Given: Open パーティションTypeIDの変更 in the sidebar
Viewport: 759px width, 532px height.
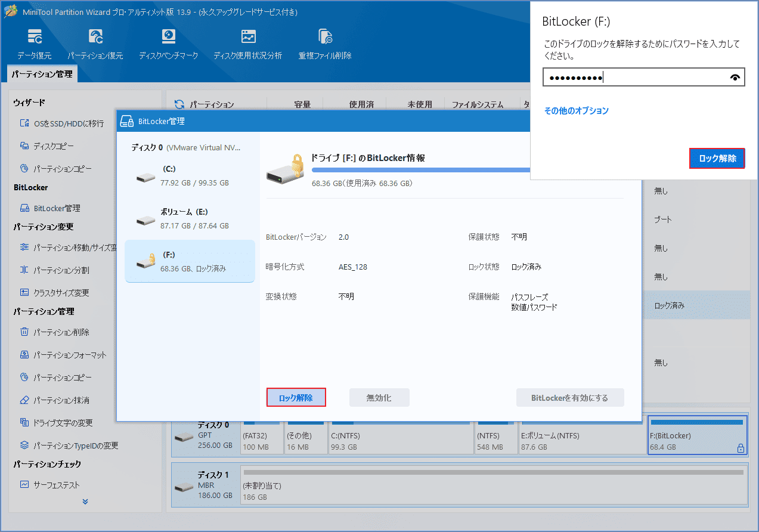Looking at the screenshot, I should (x=69, y=446).
